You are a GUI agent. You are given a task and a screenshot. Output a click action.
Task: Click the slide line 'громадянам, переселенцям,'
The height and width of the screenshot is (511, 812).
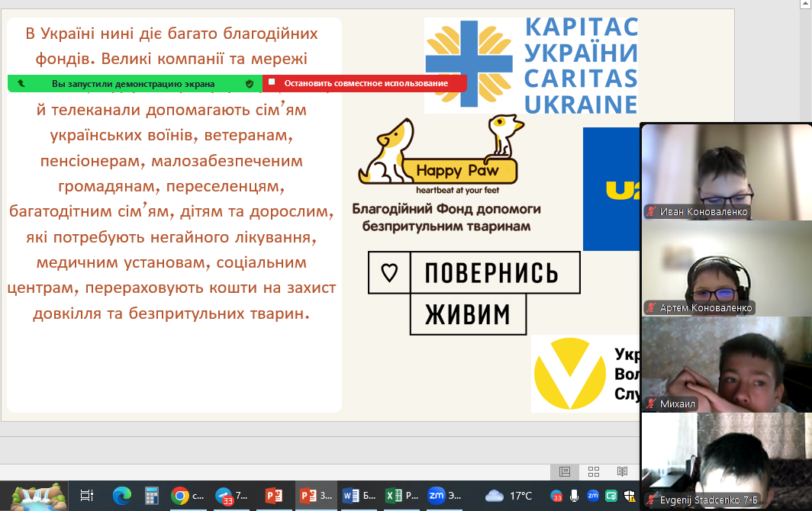pos(172,186)
